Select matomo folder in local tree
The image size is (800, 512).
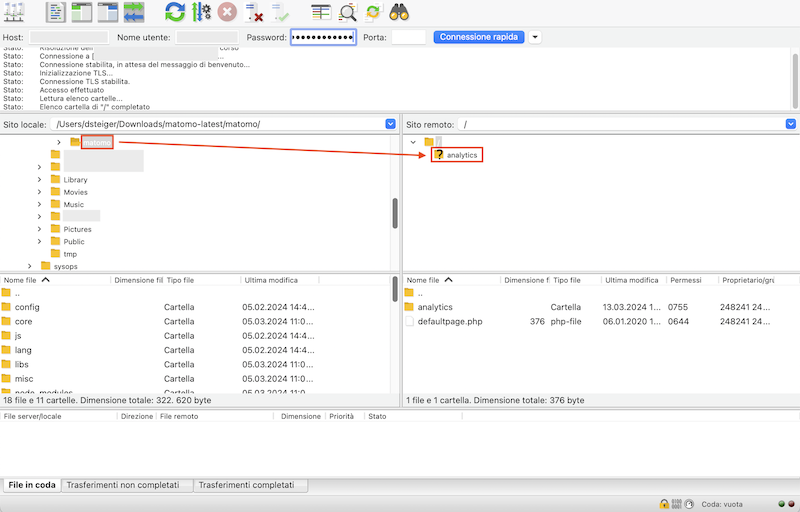pyautogui.click(x=97, y=142)
